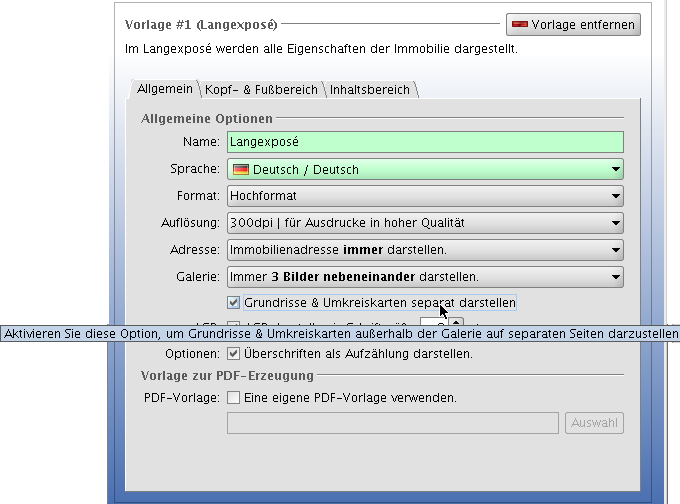Click the Auswahl button
The image size is (680, 504).
(x=594, y=423)
